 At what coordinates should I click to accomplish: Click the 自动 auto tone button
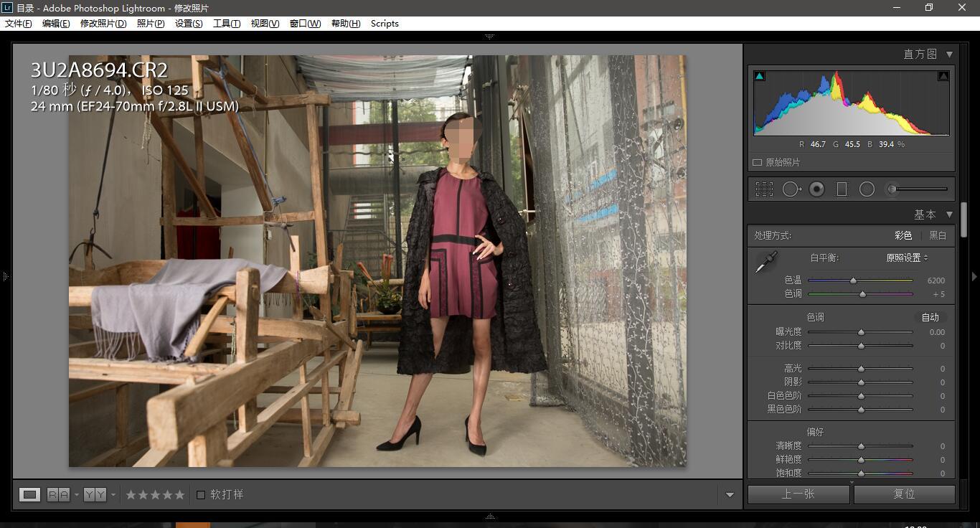tap(930, 317)
